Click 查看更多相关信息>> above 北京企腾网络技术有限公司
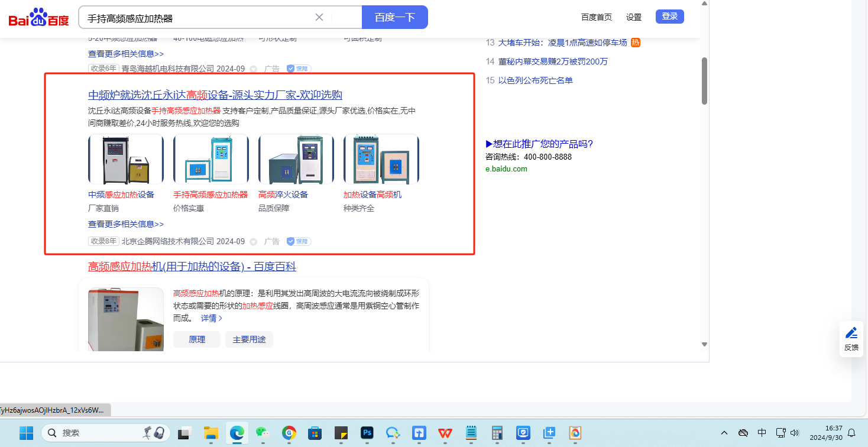 click(x=126, y=224)
